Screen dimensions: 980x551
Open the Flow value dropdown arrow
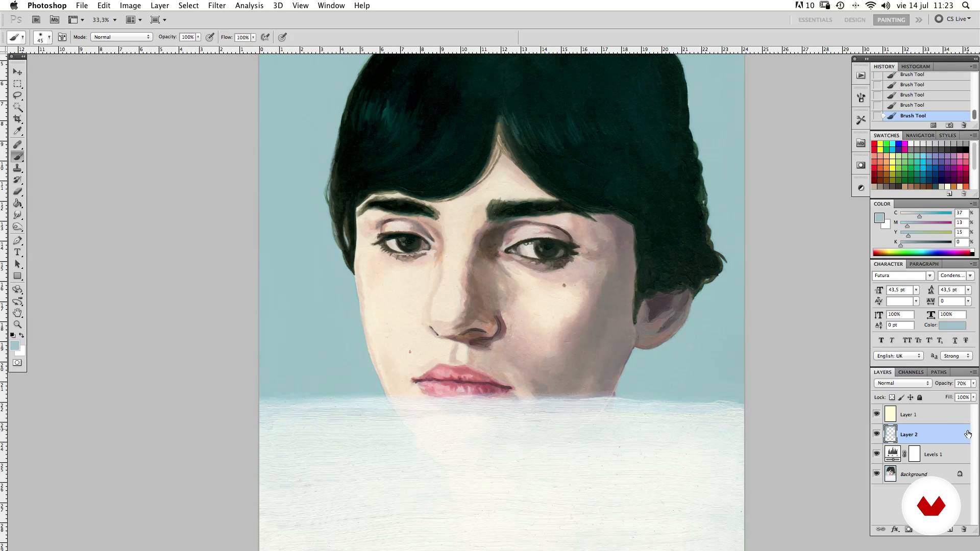(253, 37)
